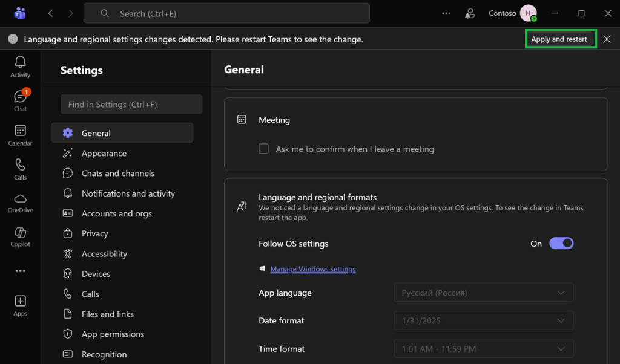Turn off Follow OS settings toggle
Screen dimensions: 620x364
pos(561,243)
